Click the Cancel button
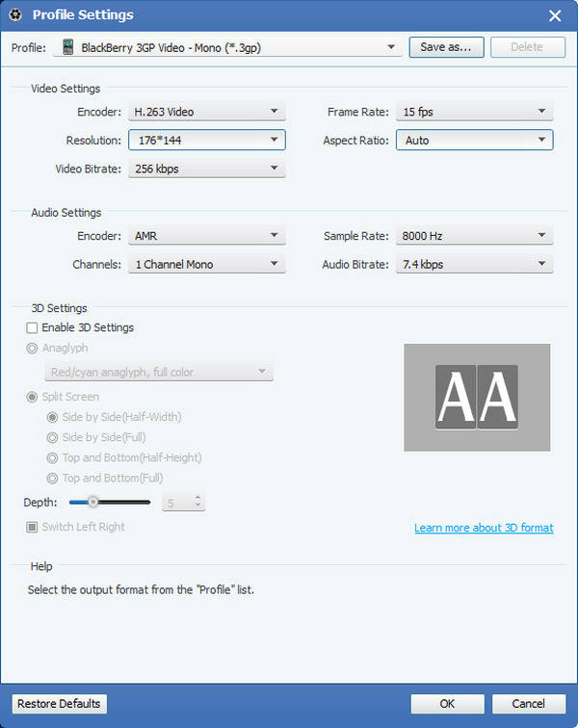Viewport: 578px width, 728px height. [x=529, y=704]
